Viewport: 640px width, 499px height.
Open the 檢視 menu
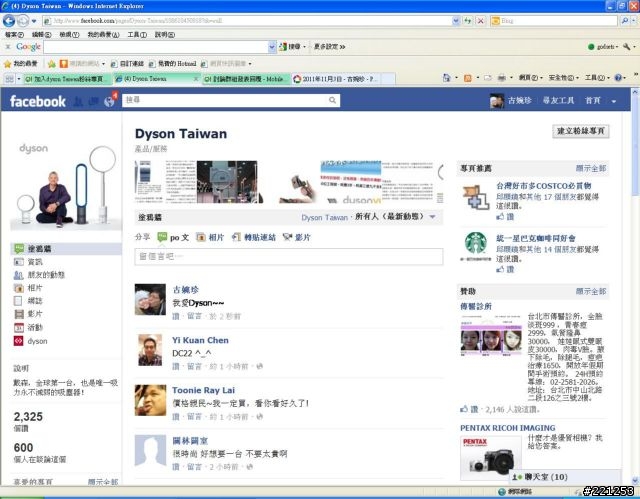[69, 35]
